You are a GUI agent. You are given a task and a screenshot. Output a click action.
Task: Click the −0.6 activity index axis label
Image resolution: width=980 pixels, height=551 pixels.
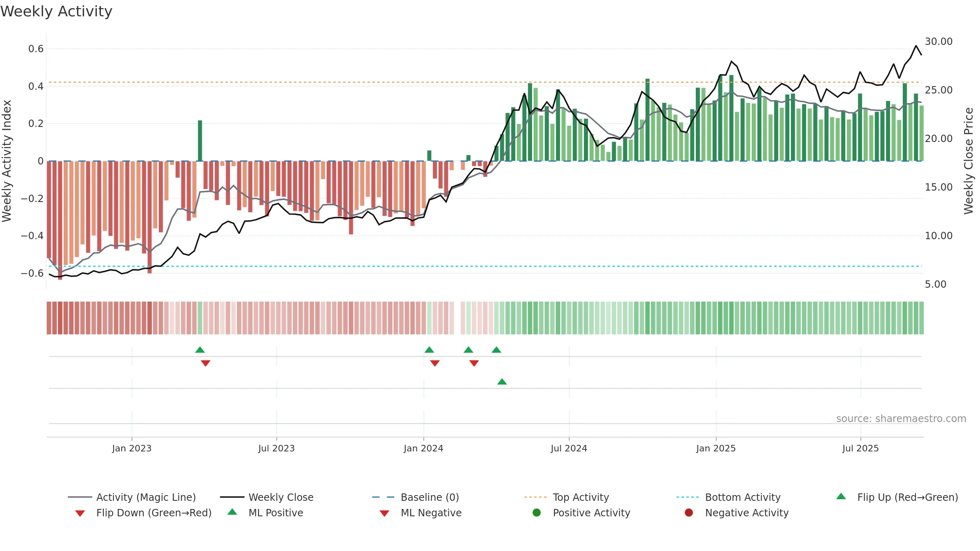click(x=32, y=273)
